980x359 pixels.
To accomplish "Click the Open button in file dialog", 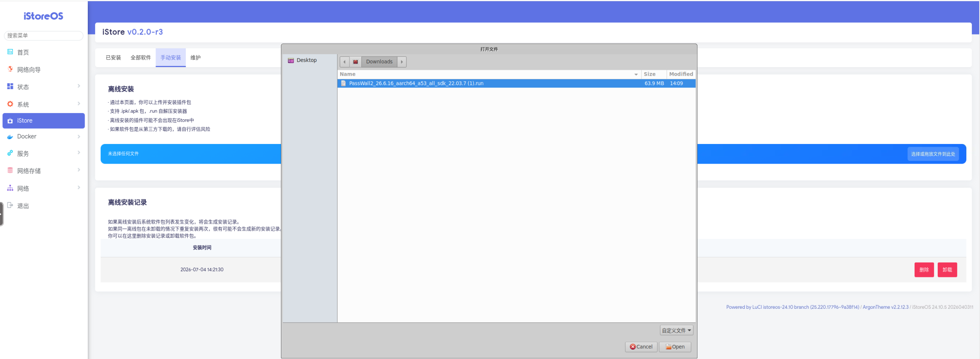I will tap(675, 347).
